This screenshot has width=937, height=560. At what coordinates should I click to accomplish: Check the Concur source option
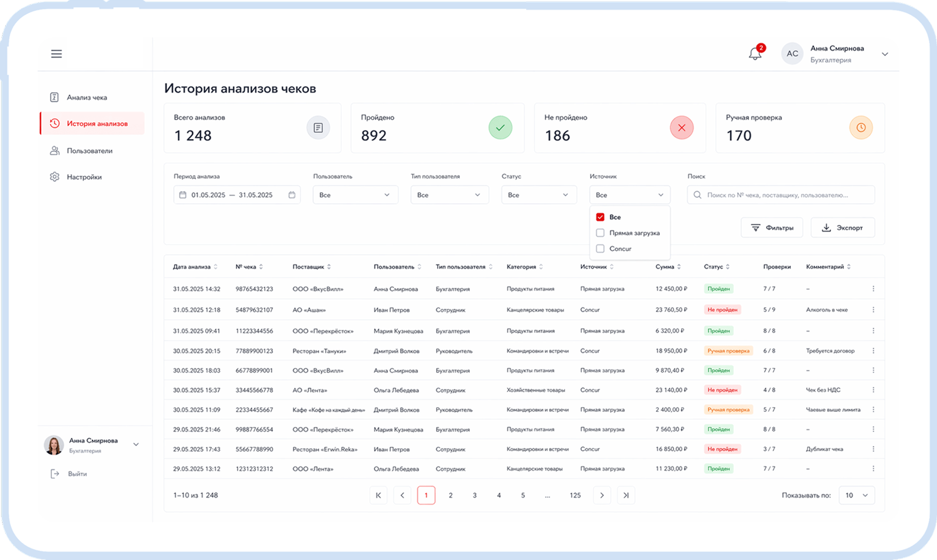[x=600, y=249]
